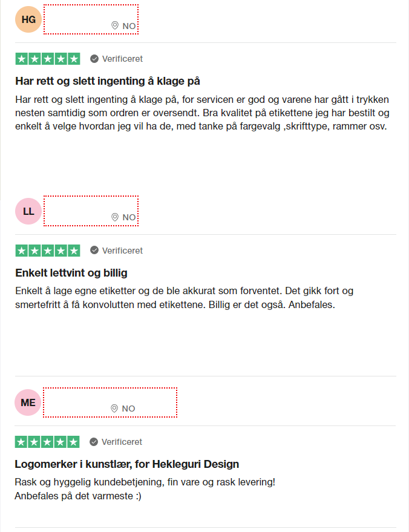Click the HG reviewer avatar
Viewport: 409px width, 532px height.
[28, 19]
